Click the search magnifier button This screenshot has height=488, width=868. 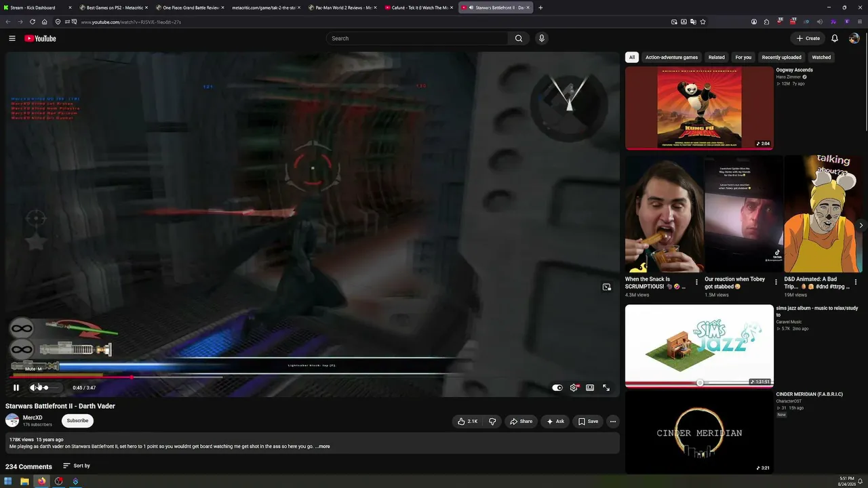[519, 39]
